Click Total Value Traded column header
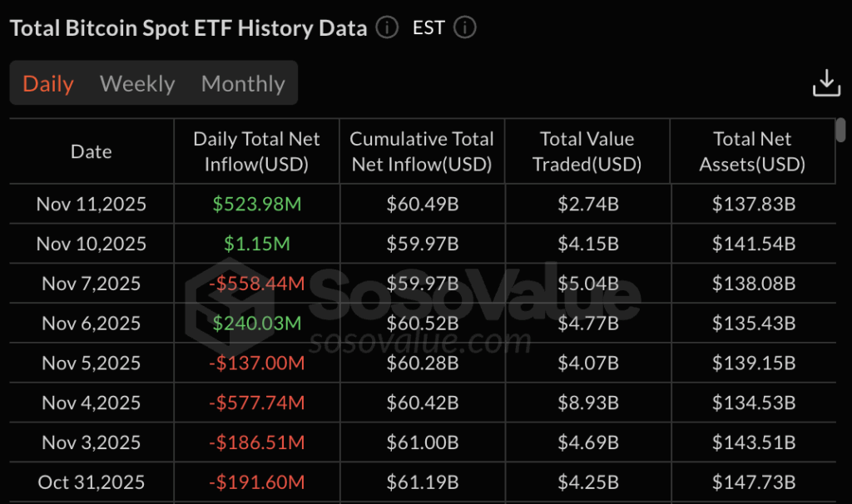Screen dimensions: 852x504 tap(587, 151)
